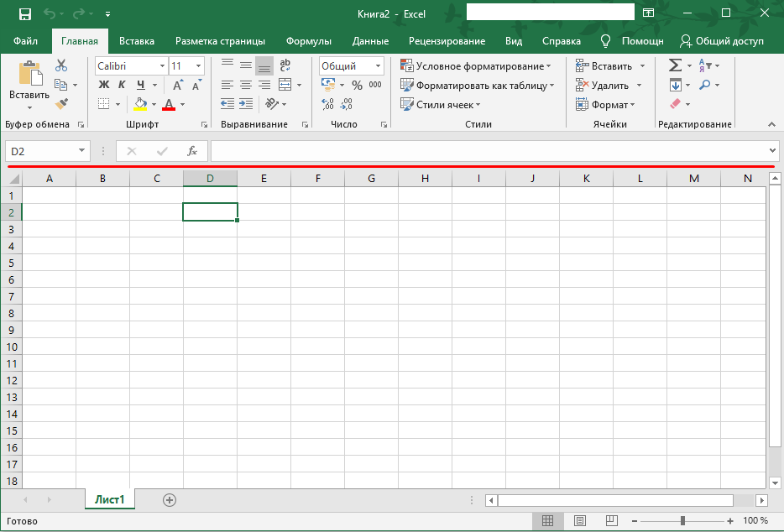Click the yellow fill color swatch

click(x=140, y=104)
